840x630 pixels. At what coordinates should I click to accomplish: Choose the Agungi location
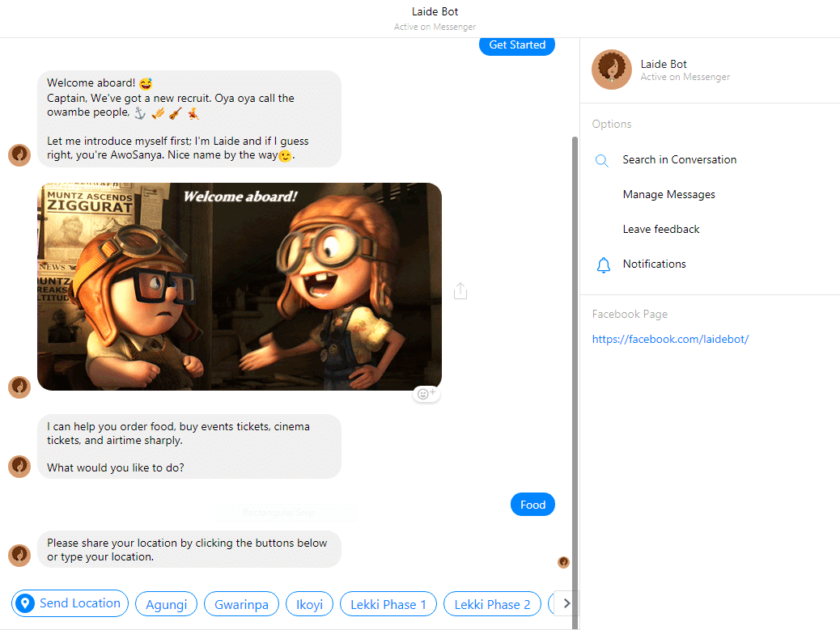167,604
